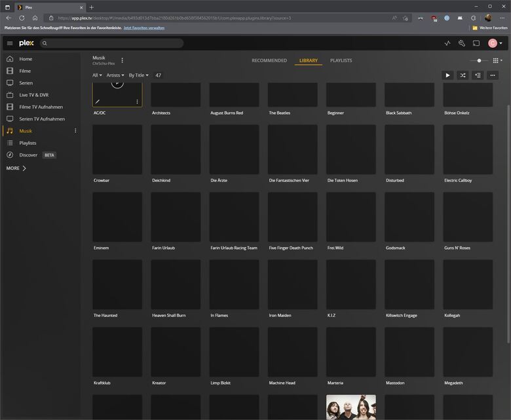Open Filme TV Aufnahmen in sidebar
This screenshot has width=511, height=420.
pos(40,107)
